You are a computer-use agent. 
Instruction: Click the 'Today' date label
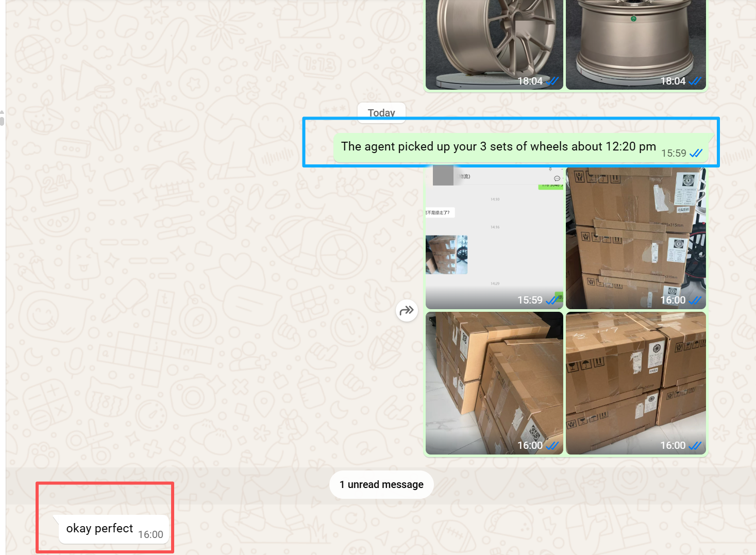click(381, 113)
